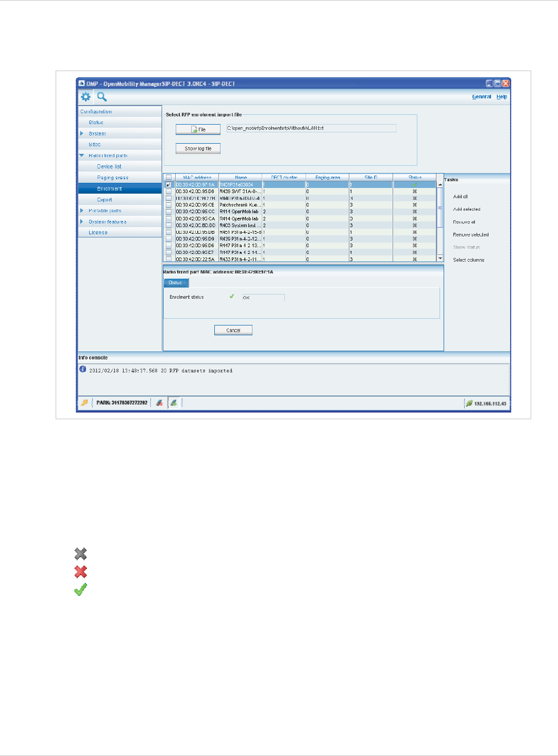The height and width of the screenshot is (756, 558).
Task: Uncheck the checkbox for MAC 00:30:42:0D:97:1A
Action: tap(168, 184)
